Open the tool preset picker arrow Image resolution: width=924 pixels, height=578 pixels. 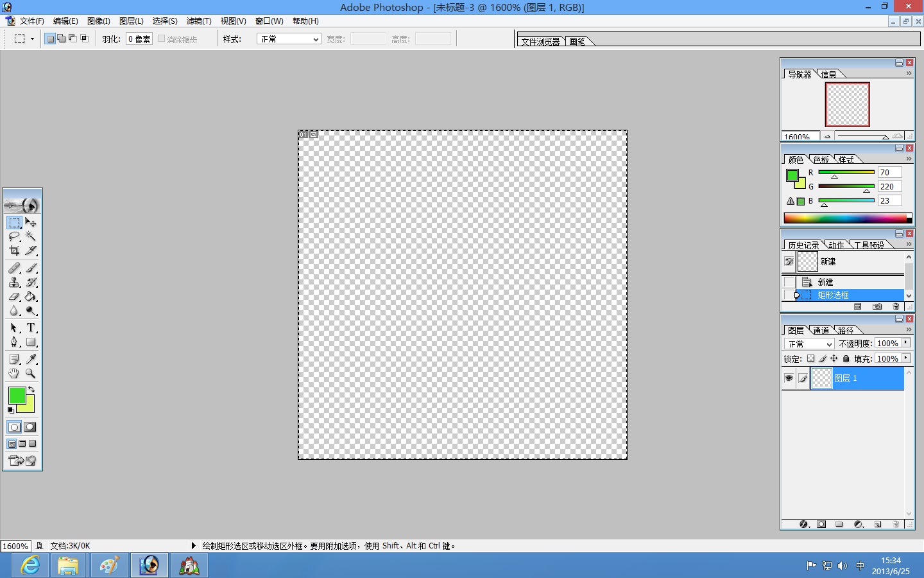(32, 39)
